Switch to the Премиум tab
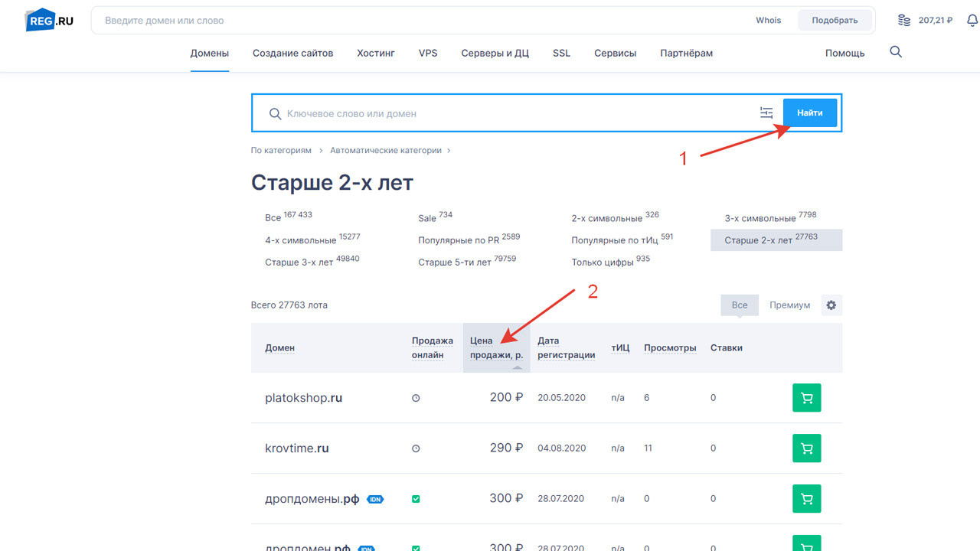 tap(790, 305)
